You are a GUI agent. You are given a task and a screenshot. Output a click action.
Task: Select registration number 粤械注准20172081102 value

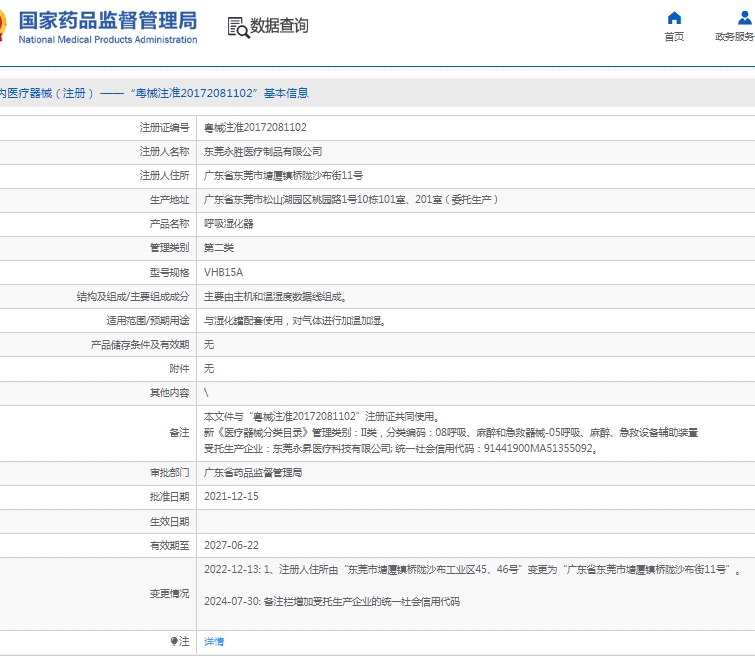[255, 128]
